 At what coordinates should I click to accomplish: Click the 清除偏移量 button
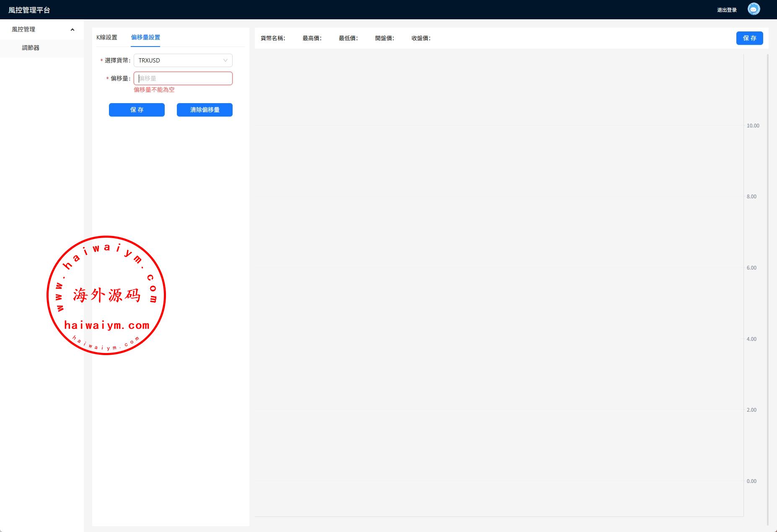205,110
